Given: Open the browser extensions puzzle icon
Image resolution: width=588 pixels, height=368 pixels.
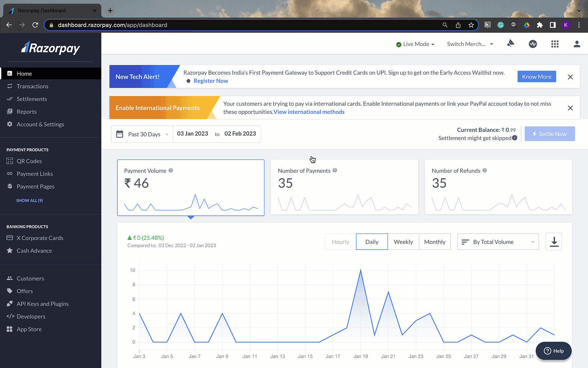Looking at the screenshot, I should [x=540, y=25].
